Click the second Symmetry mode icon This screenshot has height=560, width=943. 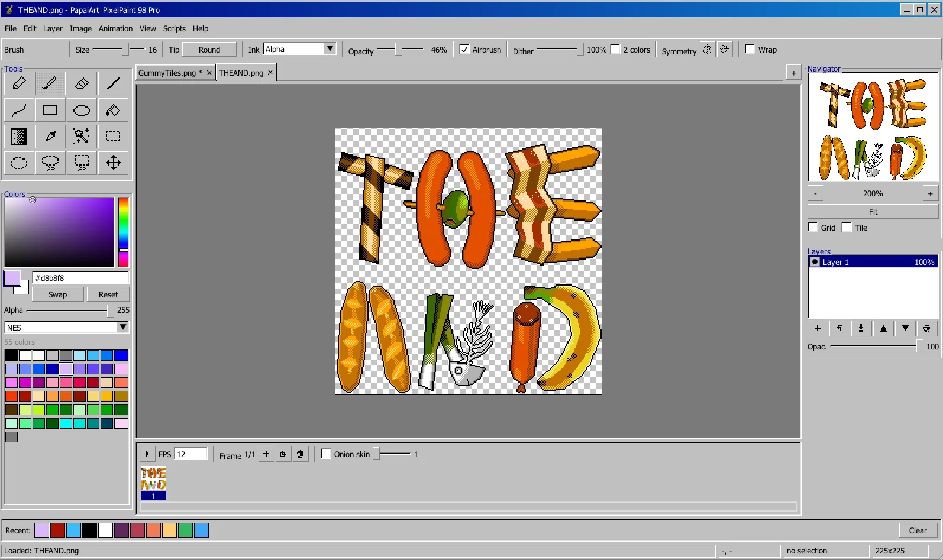point(724,50)
